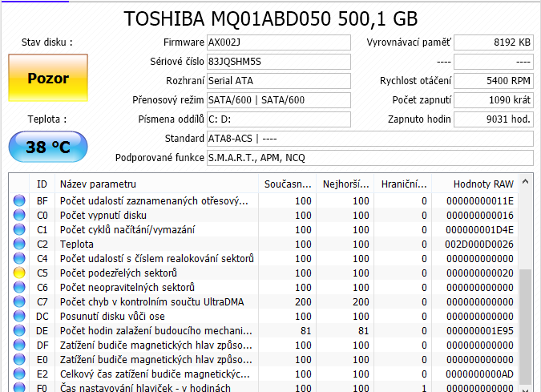Select 'Počet udalostí s číslem realokování sektorů'
This screenshot has width=541, height=392.
[x=264, y=259]
